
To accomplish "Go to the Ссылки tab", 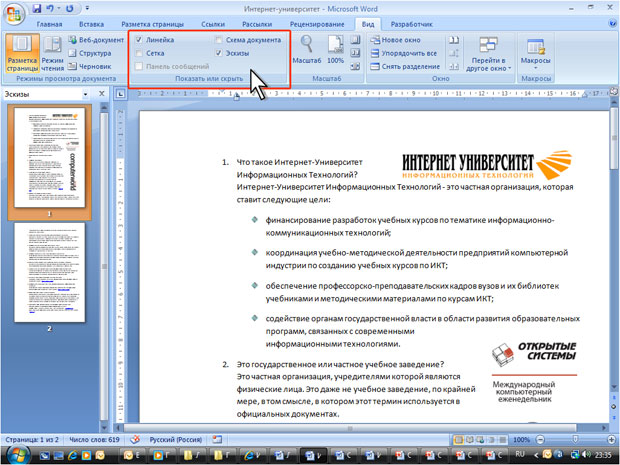I will [x=213, y=24].
